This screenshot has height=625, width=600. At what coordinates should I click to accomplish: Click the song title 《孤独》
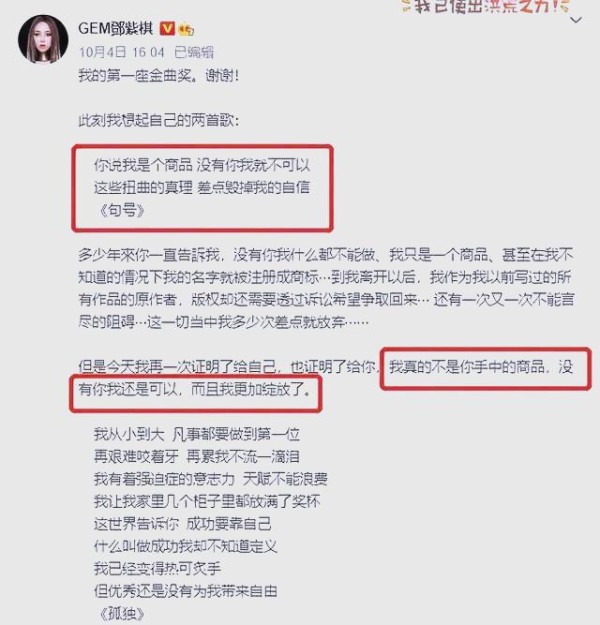(122, 613)
